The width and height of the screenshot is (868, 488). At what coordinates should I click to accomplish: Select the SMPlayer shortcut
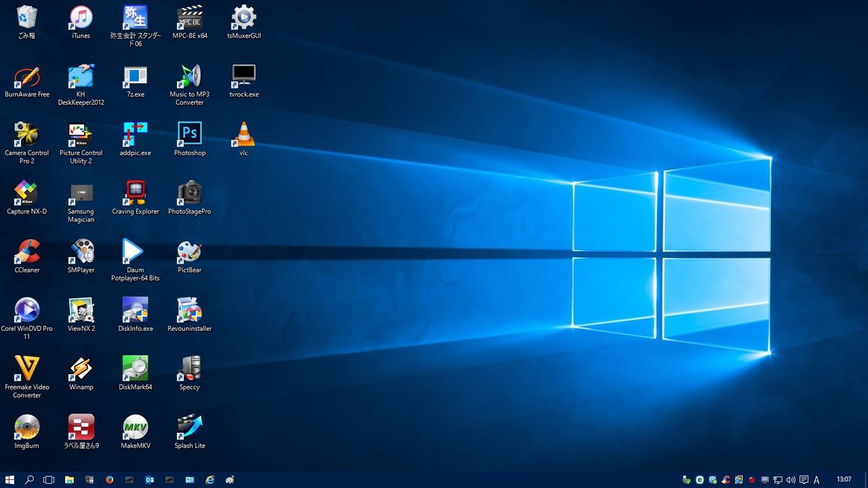(x=81, y=256)
